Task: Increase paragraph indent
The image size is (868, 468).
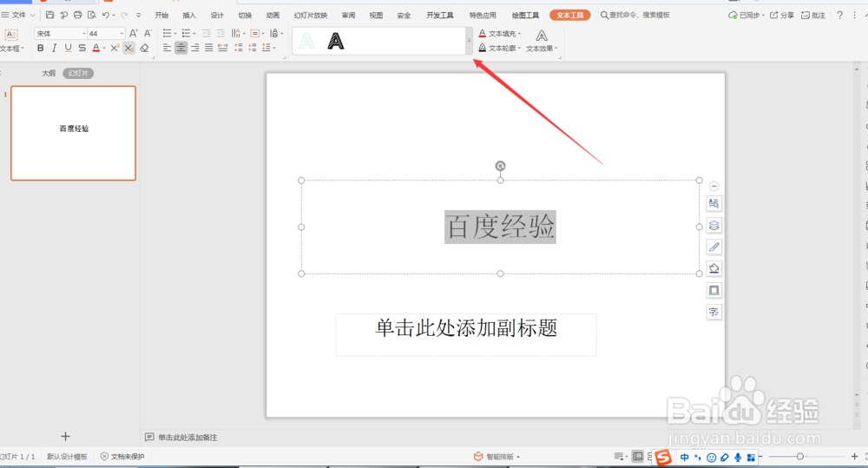Action: click(x=220, y=34)
